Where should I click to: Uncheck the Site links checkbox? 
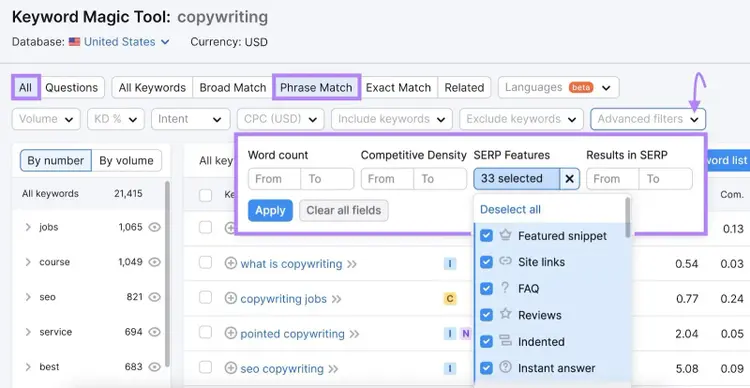[x=486, y=262]
